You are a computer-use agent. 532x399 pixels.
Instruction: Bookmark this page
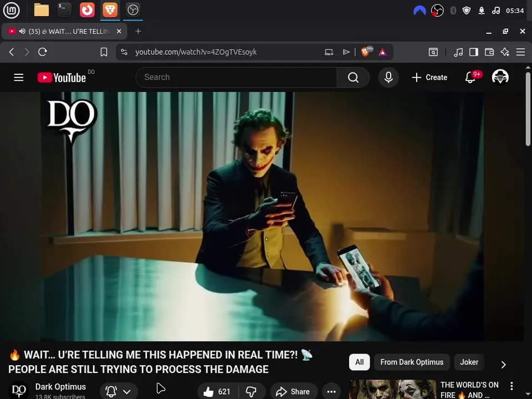point(104,52)
